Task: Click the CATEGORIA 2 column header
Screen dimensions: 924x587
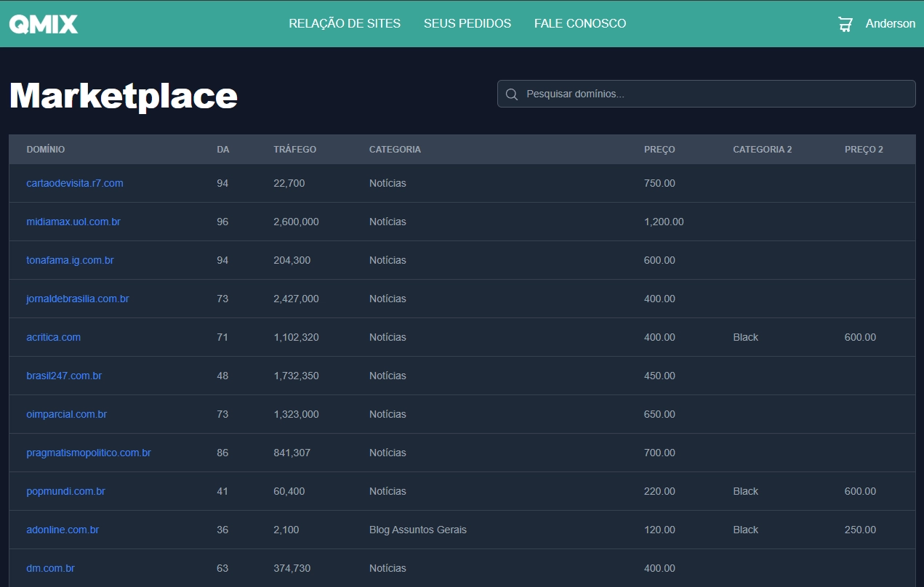Action: point(763,150)
